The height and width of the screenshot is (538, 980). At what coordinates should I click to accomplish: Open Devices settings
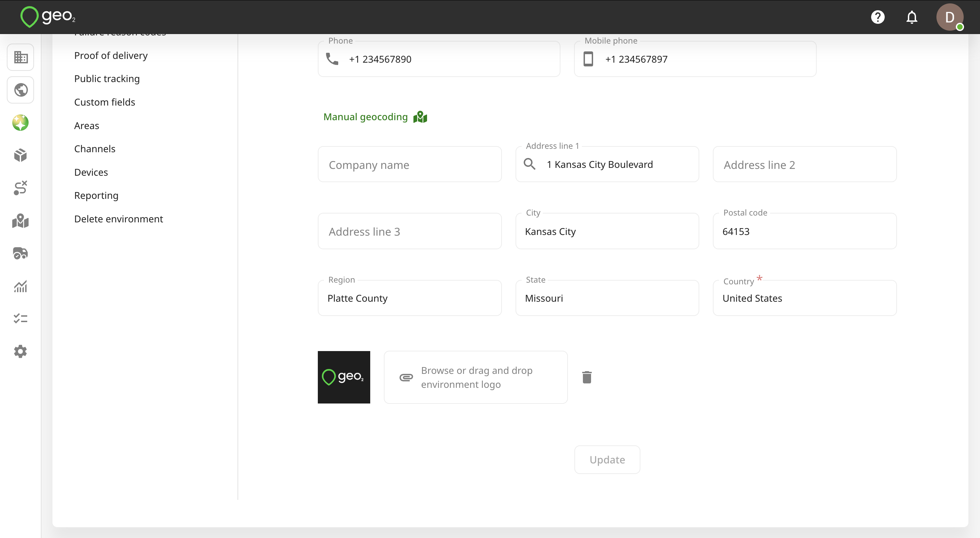pyautogui.click(x=91, y=173)
